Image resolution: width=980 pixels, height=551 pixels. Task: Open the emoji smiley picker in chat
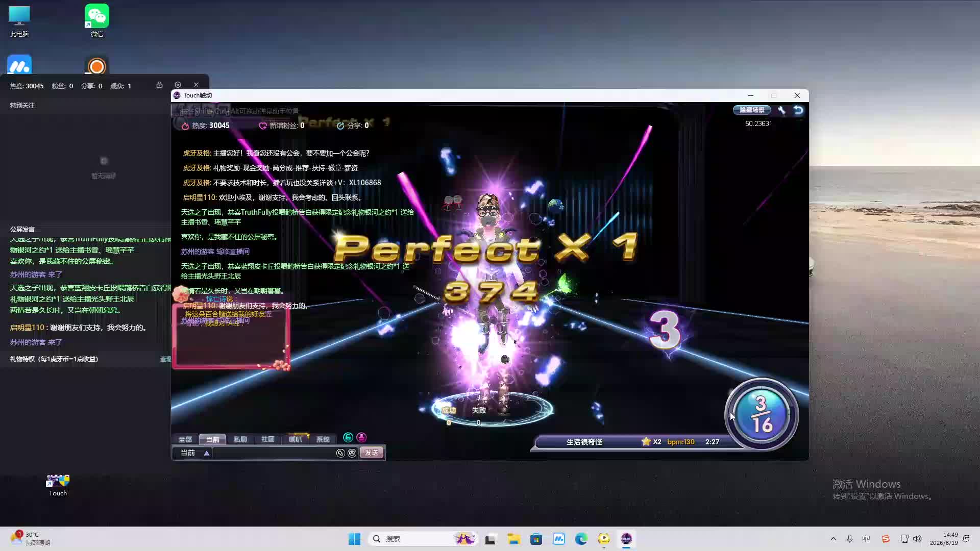click(x=352, y=453)
